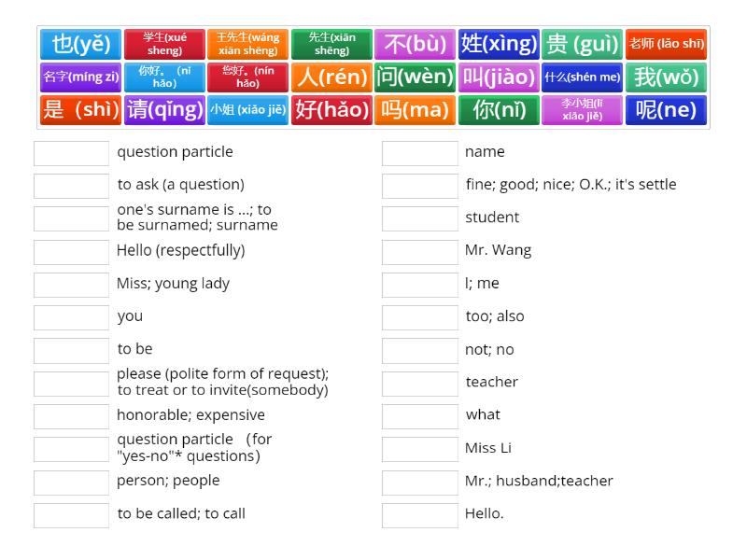Select the 学生(xué sheng) tile
This screenshot has height=560, width=747.
pyautogui.click(x=164, y=43)
